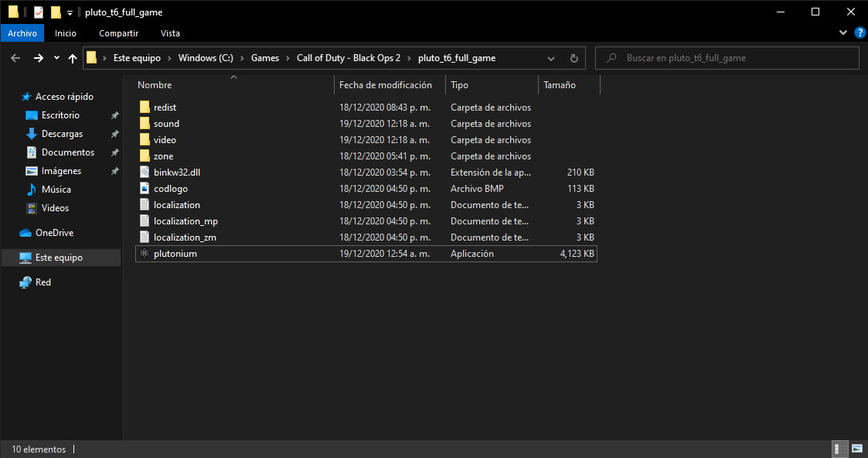Select the plutonium application icon
868x458 pixels.
click(145, 253)
